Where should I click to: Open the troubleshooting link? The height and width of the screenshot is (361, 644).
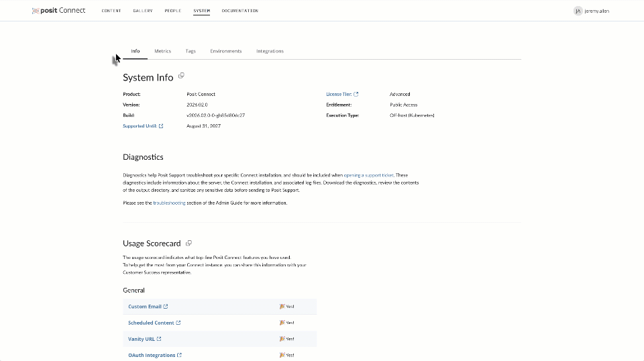(x=169, y=203)
